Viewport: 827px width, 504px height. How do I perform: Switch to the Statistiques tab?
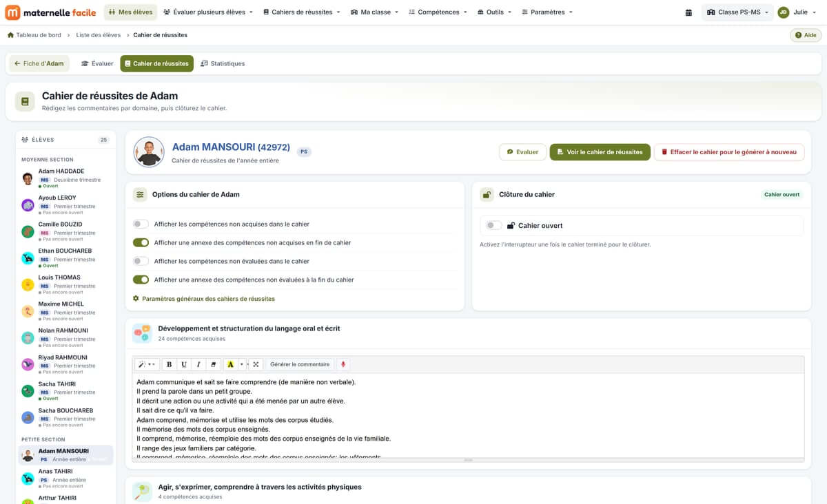[x=223, y=63]
